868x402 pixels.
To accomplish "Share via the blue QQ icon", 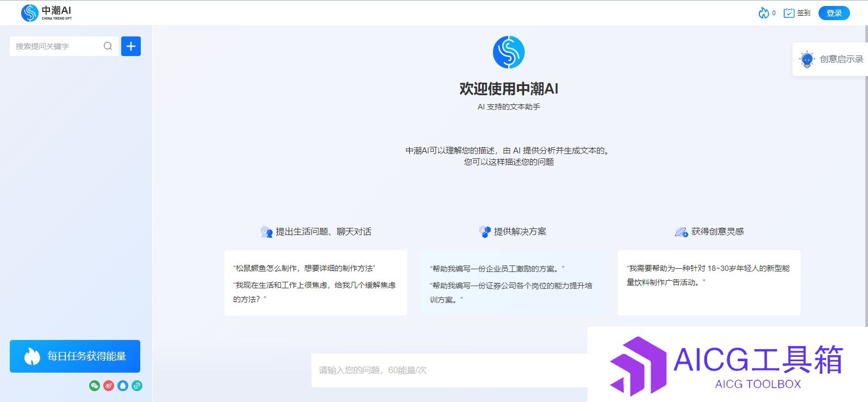I will [123, 386].
